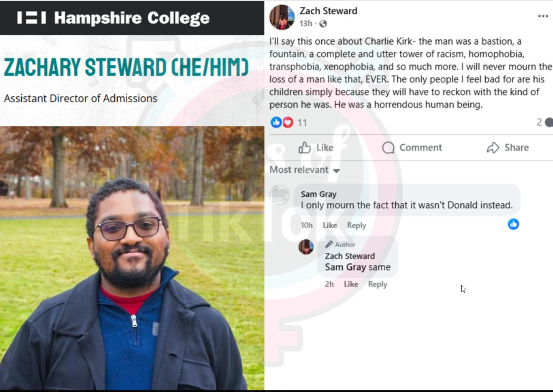
Task: Click the Sam Gray commenter name
Action: tap(318, 194)
